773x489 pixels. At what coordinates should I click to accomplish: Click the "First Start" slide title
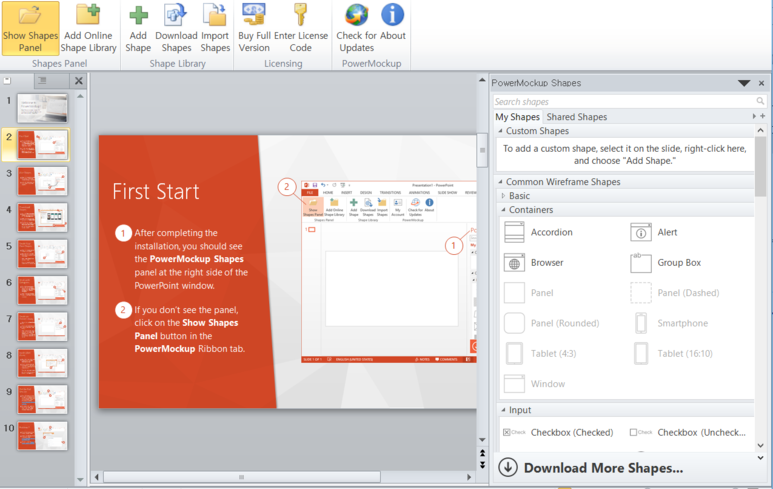(x=156, y=191)
